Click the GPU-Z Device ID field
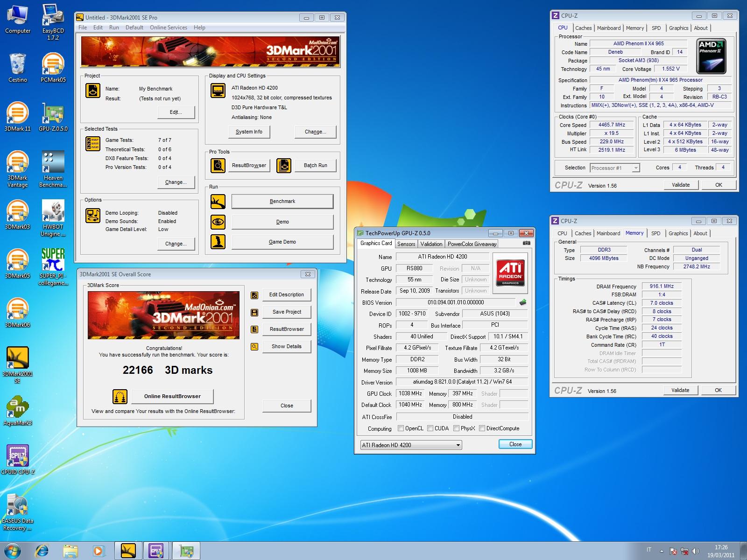This screenshot has width=747, height=560. tap(411, 314)
